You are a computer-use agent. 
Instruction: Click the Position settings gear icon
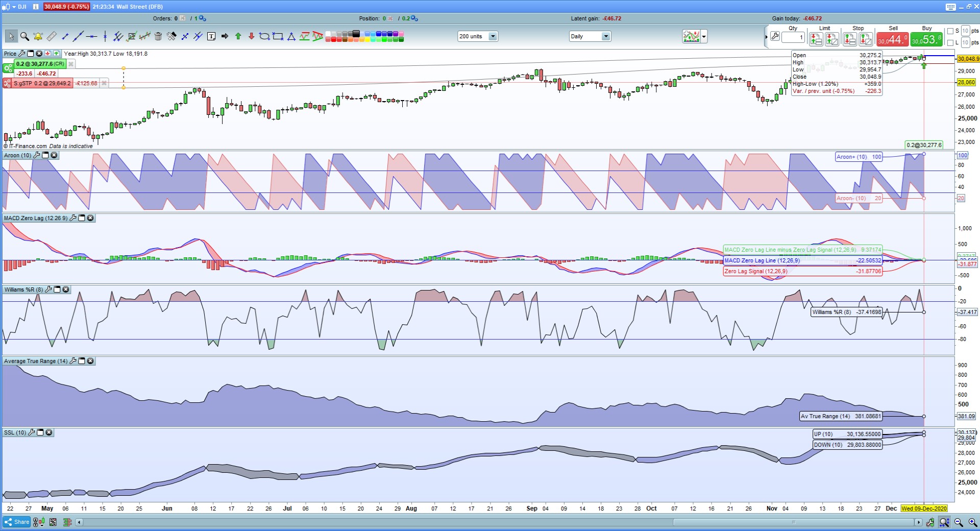click(414, 18)
